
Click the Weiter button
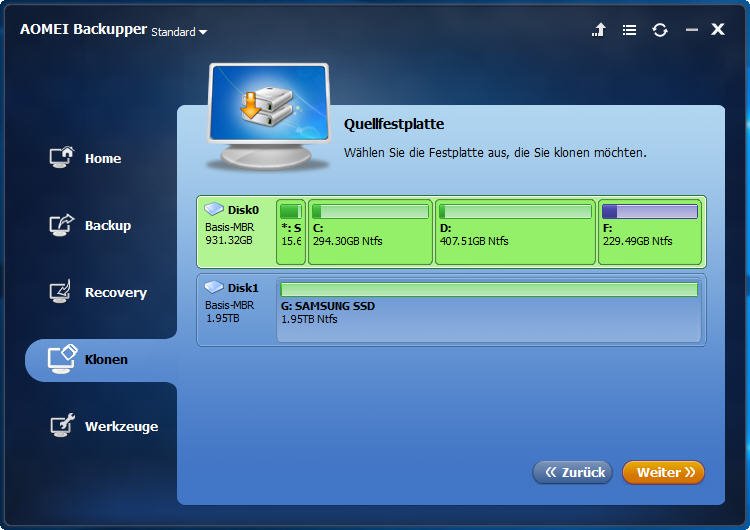[x=663, y=473]
